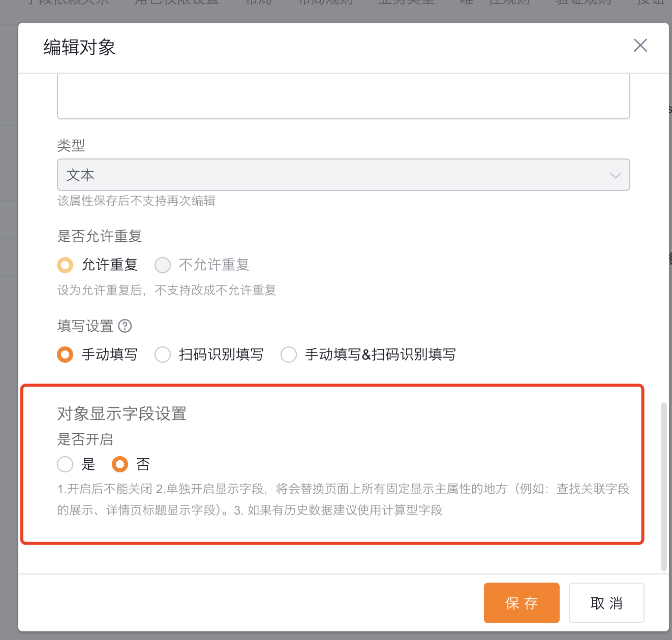672x640 pixels.
Task: Select 否 for object display field setting
Action: click(120, 464)
